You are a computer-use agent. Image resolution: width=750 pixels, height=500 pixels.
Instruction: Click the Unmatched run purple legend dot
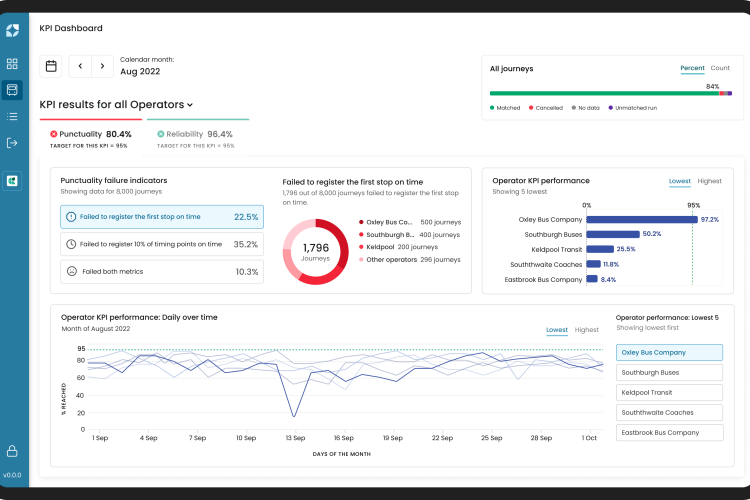[610, 108]
